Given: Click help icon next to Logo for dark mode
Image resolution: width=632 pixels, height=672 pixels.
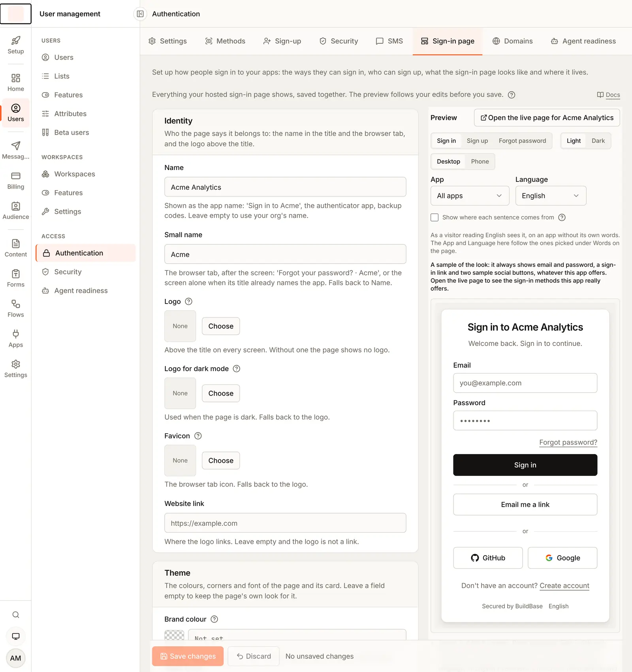Looking at the screenshot, I should (x=237, y=369).
